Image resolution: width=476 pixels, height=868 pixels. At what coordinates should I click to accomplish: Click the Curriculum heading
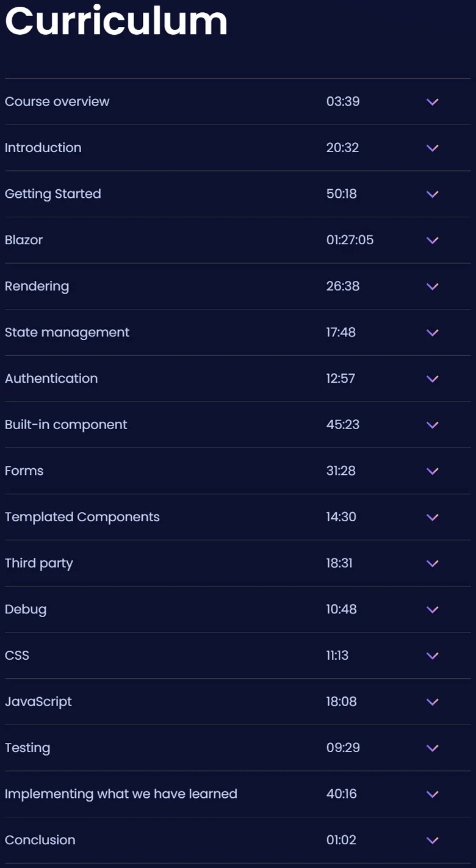(x=116, y=20)
